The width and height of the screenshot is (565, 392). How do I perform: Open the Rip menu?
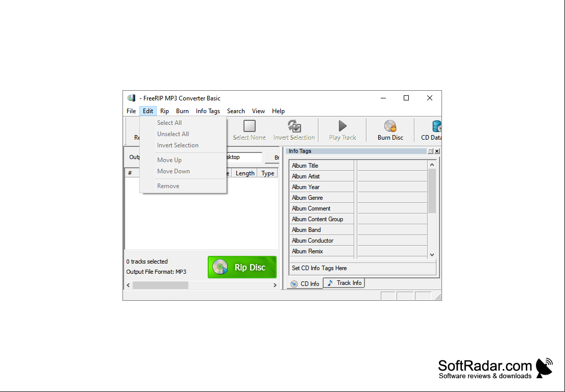(x=164, y=111)
